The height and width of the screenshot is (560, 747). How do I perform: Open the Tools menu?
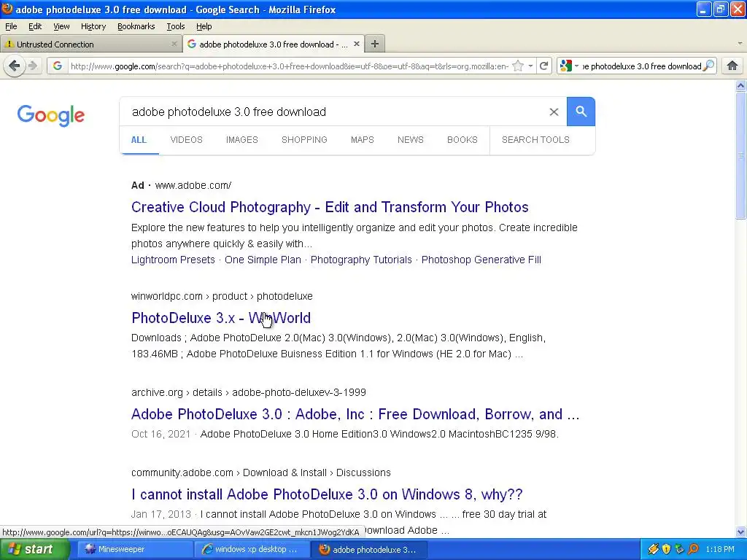coord(176,26)
